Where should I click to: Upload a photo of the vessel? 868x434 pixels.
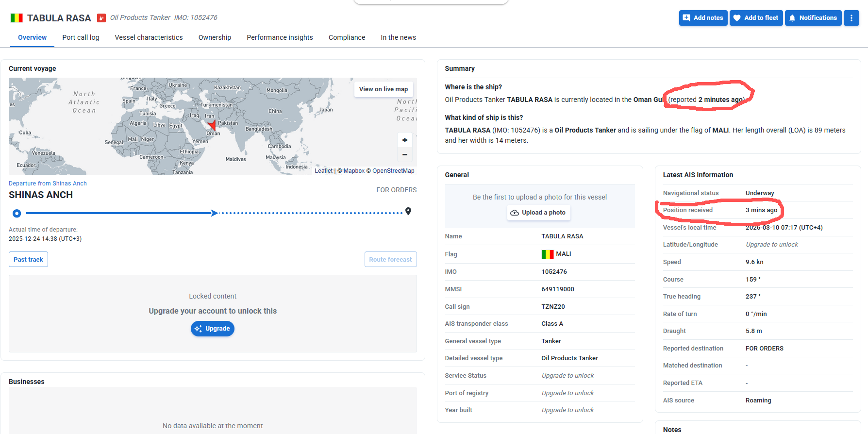click(539, 213)
